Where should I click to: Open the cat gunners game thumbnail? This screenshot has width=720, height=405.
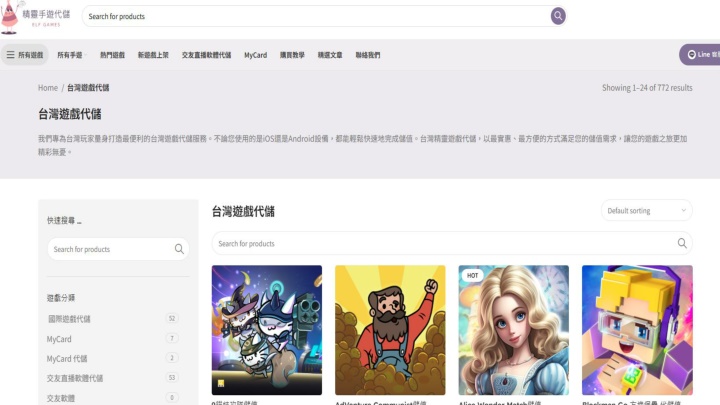pyautogui.click(x=267, y=330)
